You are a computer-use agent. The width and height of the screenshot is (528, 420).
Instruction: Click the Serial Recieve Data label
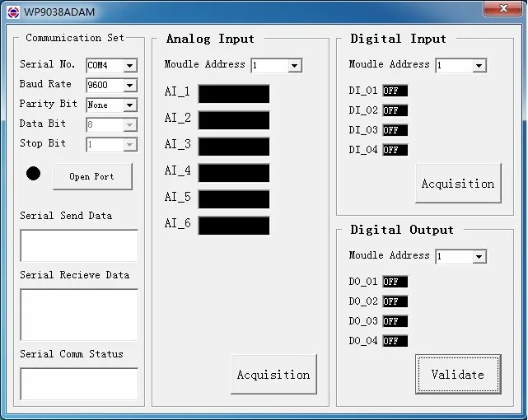75,275
